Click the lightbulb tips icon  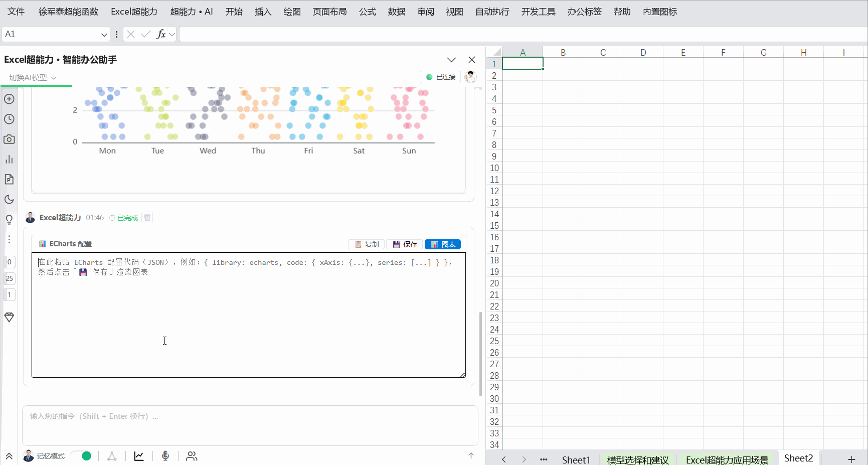click(x=9, y=219)
